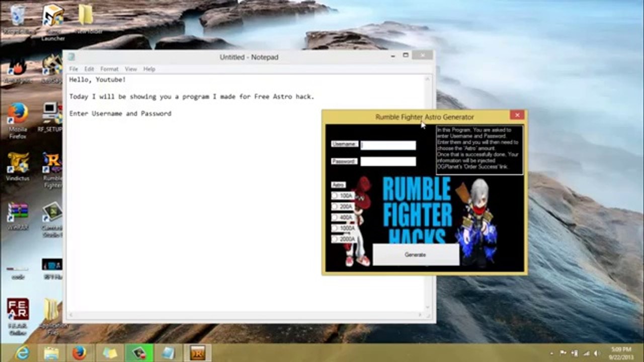Switch to Rumble Fighter generator in the taskbar
This screenshot has width=644, height=362.
point(198,353)
